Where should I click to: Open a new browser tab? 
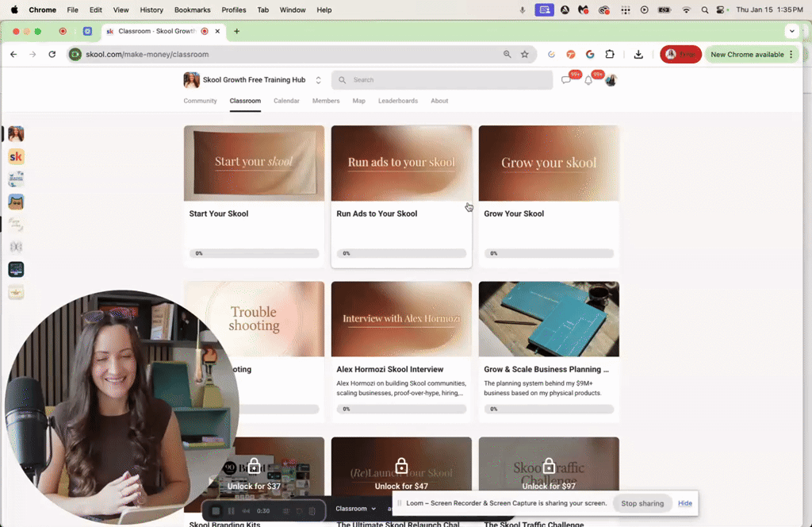pyautogui.click(x=236, y=31)
